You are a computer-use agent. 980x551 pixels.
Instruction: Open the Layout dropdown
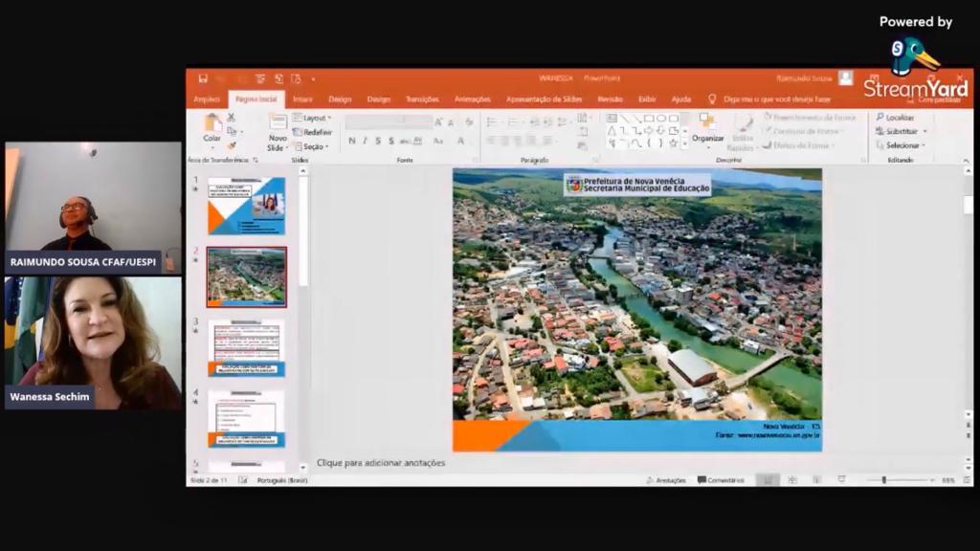pyautogui.click(x=312, y=118)
